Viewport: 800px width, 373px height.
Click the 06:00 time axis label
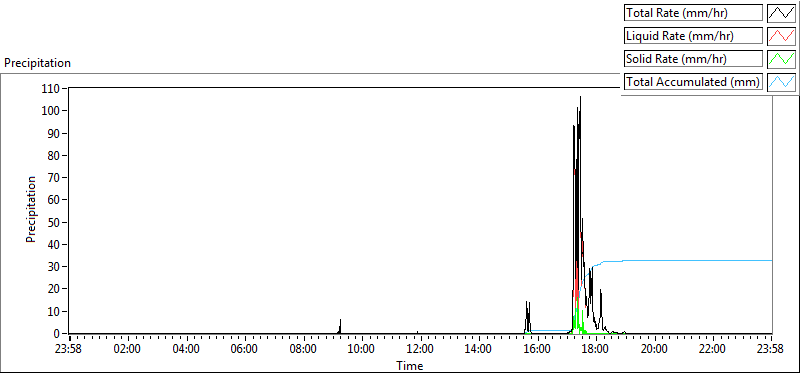[x=245, y=349]
